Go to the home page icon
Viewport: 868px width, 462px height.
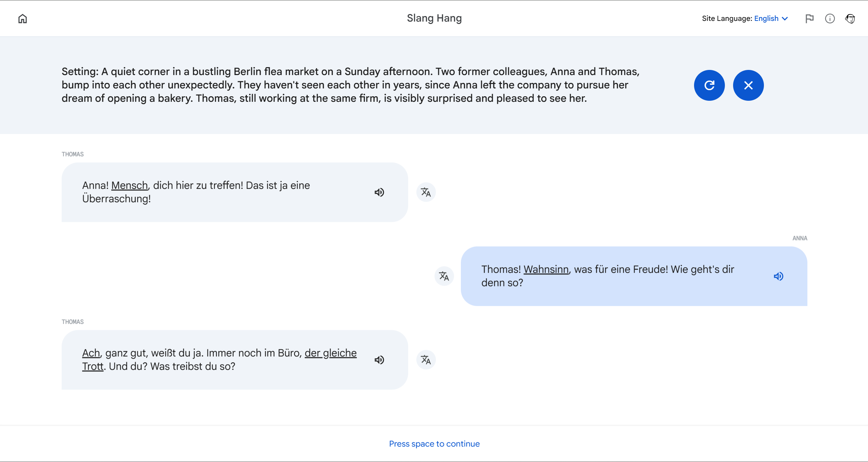(23, 19)
